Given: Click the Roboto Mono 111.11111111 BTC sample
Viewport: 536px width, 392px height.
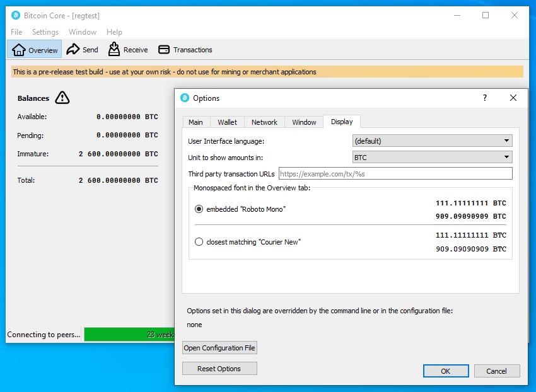Looking at the screenshot, I should pos(471,204).
